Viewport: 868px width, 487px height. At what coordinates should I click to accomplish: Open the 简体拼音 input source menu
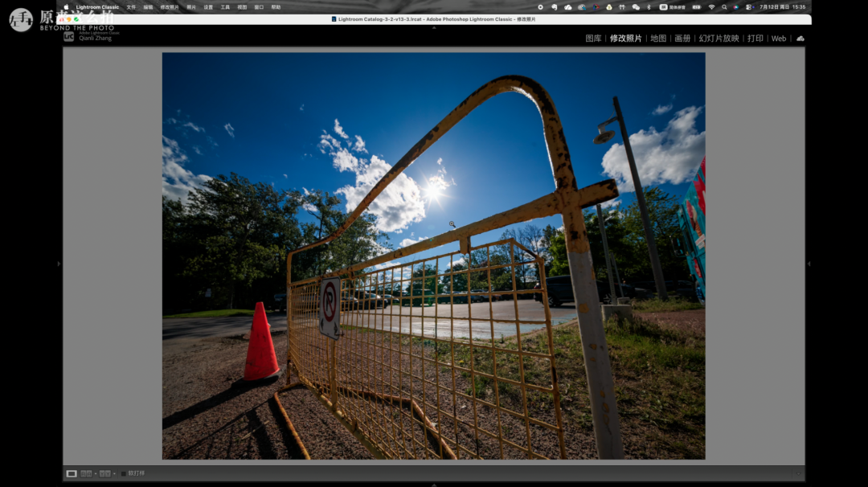coord(672,7)
